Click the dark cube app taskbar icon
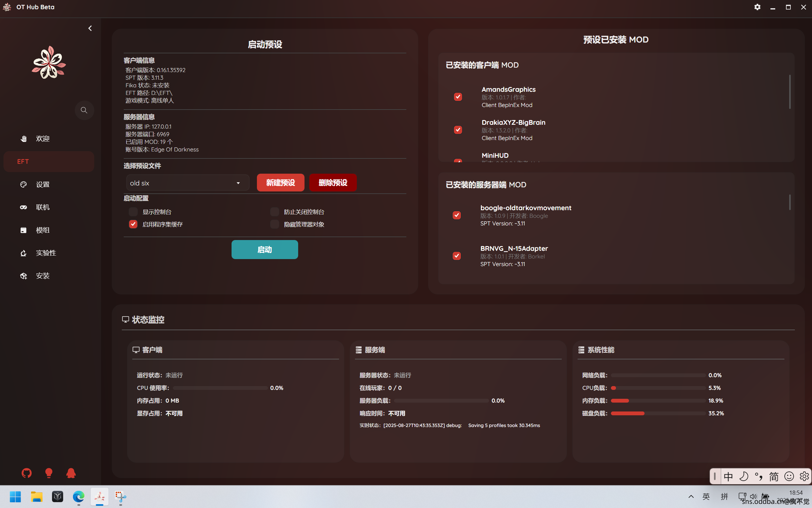The height and width of the screenshot is (508, 812). pos(57,497)
